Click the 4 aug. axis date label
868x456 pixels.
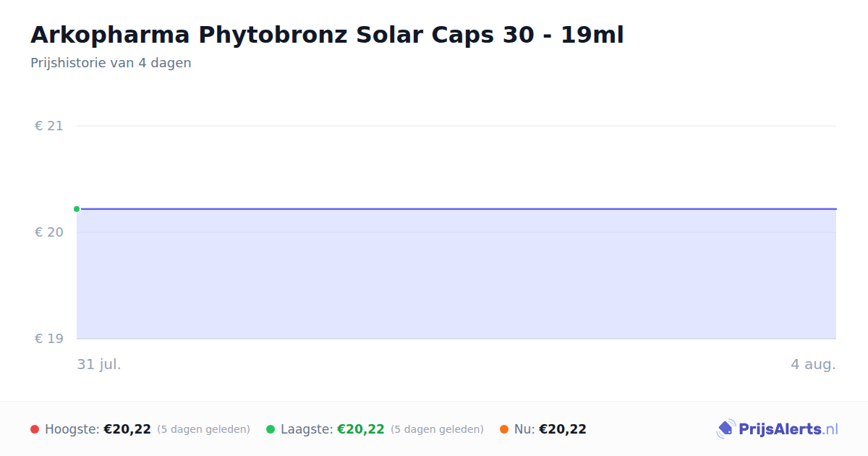click(x=813, y=364)
